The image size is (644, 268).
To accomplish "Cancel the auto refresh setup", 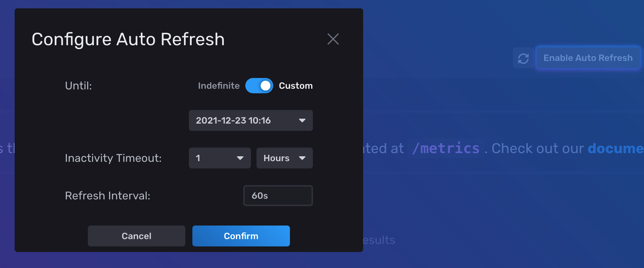I will [x=136, y=236].
